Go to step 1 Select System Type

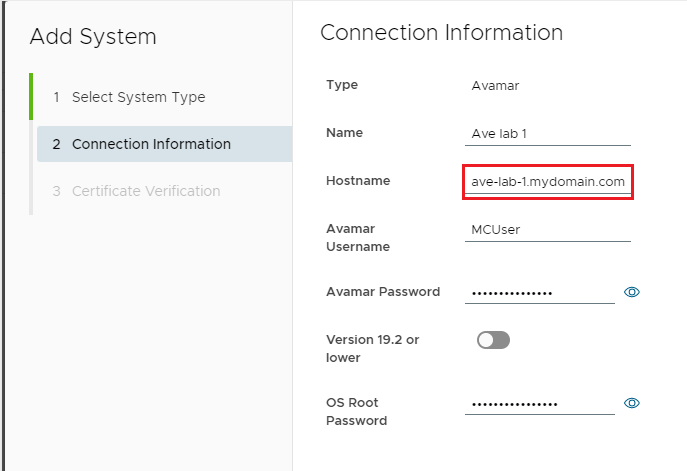point(138,97)
